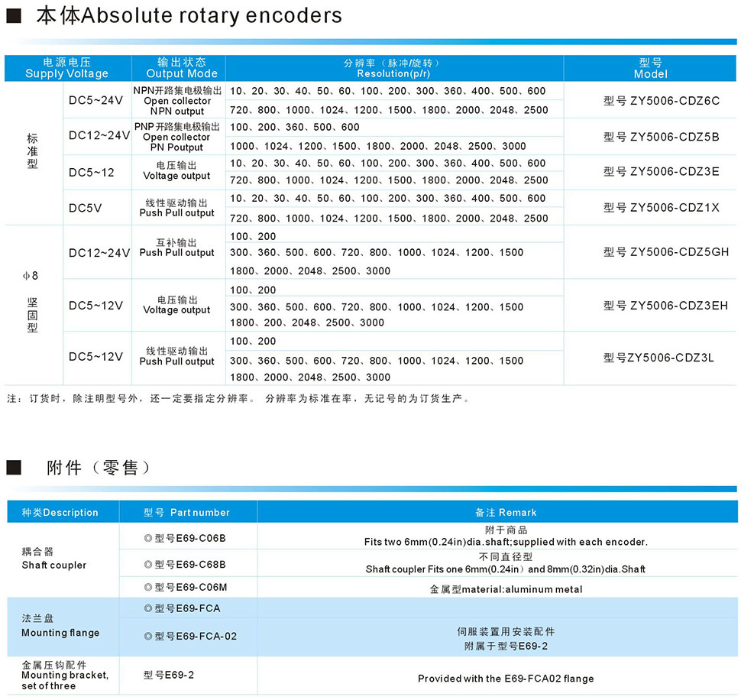Click the black square before 附件（零售）heading

(x=13, y=468)
